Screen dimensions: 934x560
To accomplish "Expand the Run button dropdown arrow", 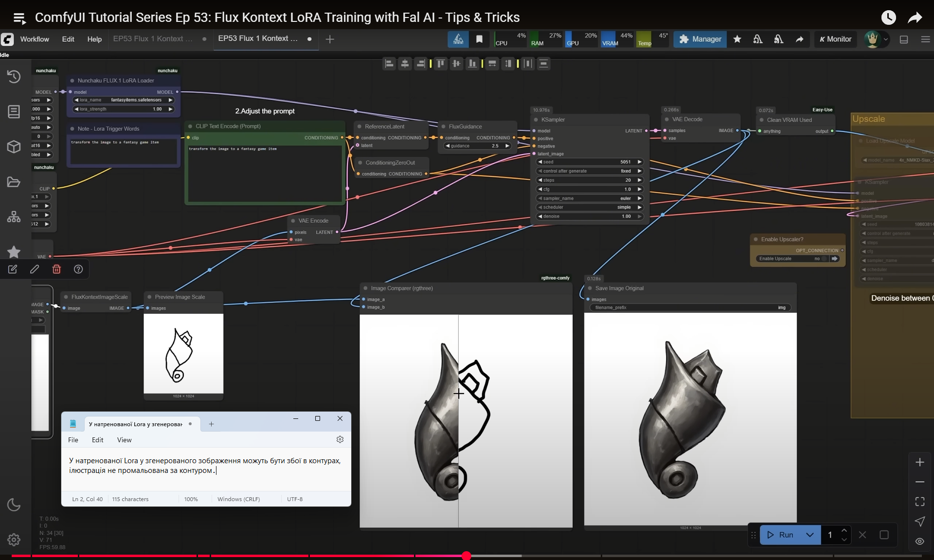I will (809, 535).
